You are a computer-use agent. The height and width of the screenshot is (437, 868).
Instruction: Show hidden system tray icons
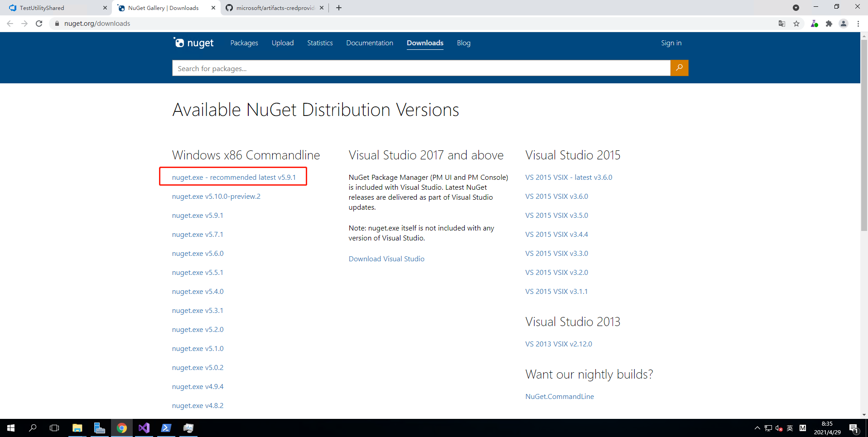(757, 428)
